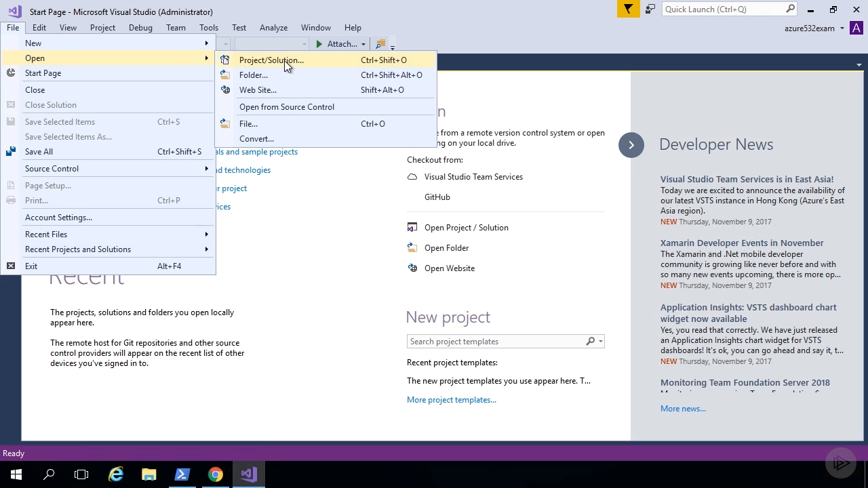Open the toolbar overflow options arrow
868x488 pixels.
[393, 46]
